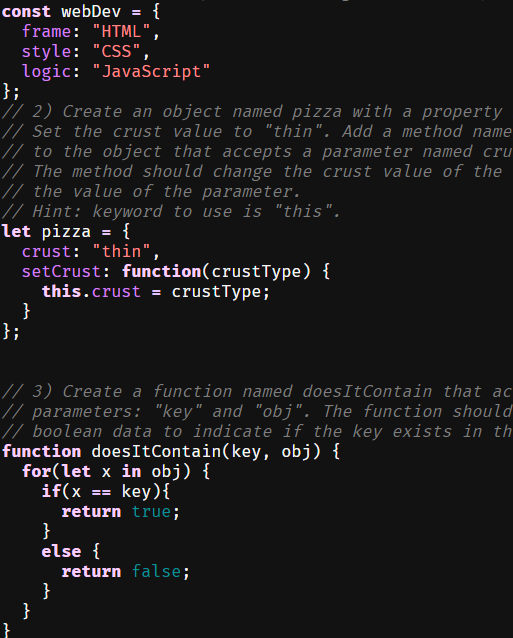The width and height of the screenshot is (513, 638).
Task: Click the comment line starting "// parameters:"
Action: pyautogui.click(x=257, y=411)
